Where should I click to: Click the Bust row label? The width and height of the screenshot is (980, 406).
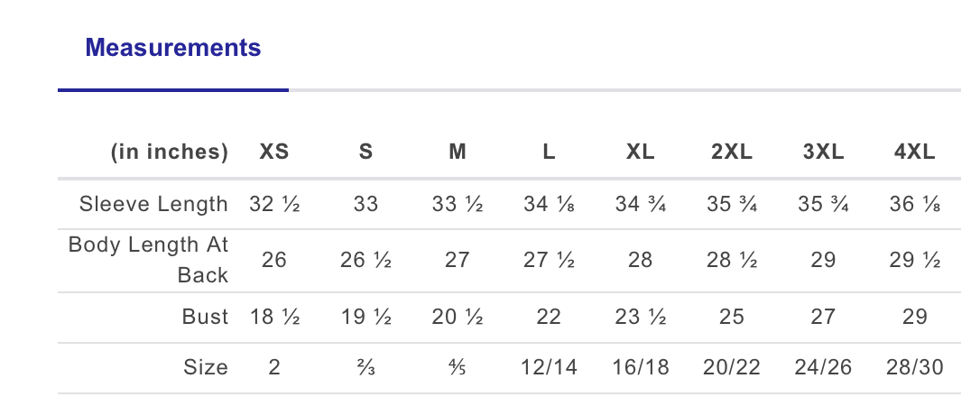(203, 317)
